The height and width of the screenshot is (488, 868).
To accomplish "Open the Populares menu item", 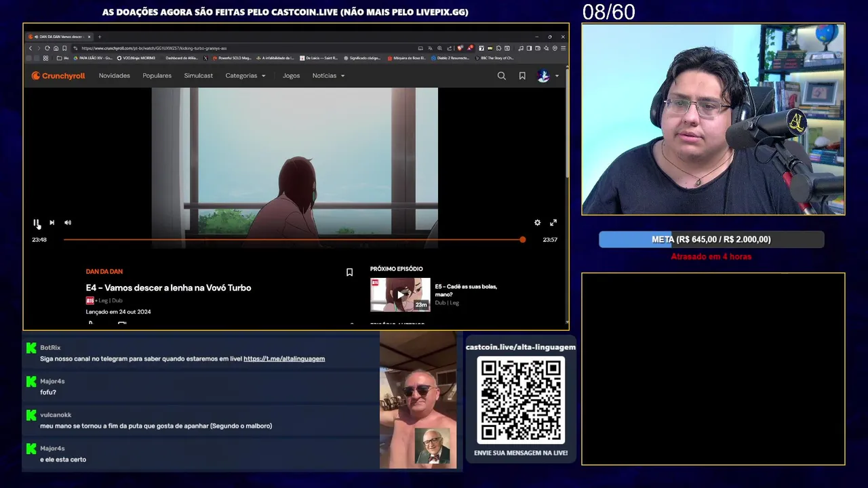I will coord(157,76).
